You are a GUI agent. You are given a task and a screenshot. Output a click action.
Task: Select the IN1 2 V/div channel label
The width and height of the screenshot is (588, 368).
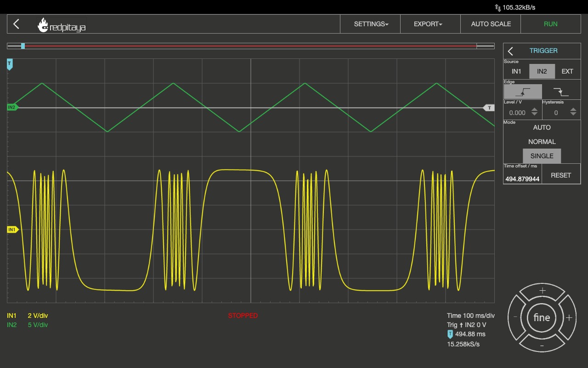pyautogui.click(x=28, y=316)
